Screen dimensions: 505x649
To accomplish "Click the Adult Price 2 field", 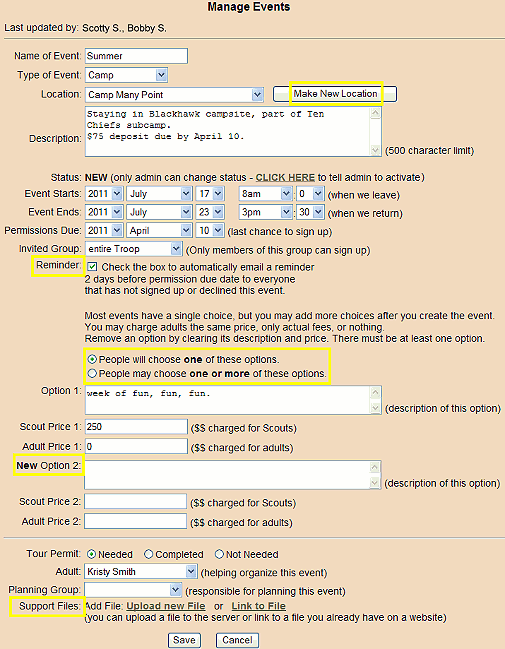I will [x=135, y=521].
